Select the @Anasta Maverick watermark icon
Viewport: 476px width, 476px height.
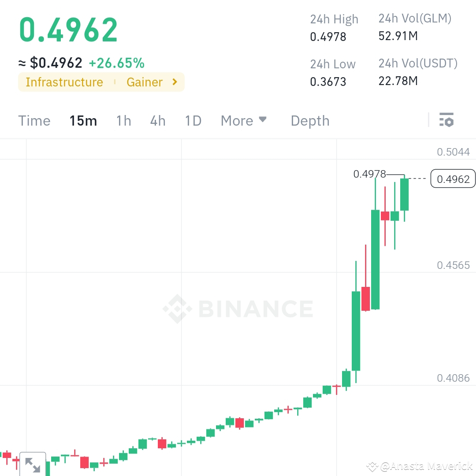373,465
